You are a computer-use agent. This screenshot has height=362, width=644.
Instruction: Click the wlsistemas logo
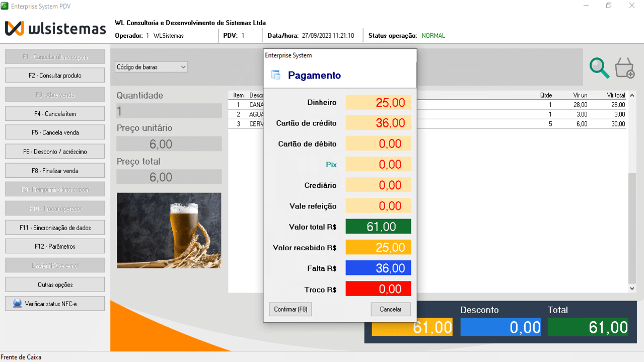(55, 28)
